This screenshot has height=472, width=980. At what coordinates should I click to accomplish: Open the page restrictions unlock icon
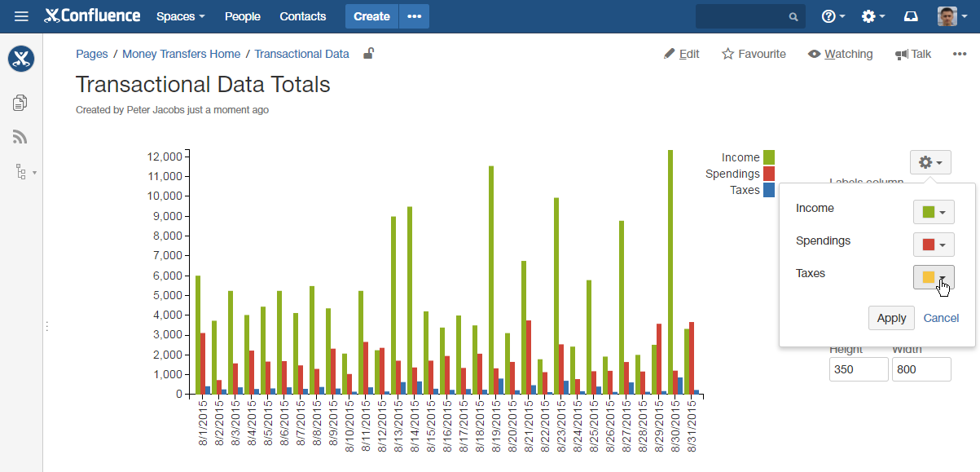(x=368, y=54)
